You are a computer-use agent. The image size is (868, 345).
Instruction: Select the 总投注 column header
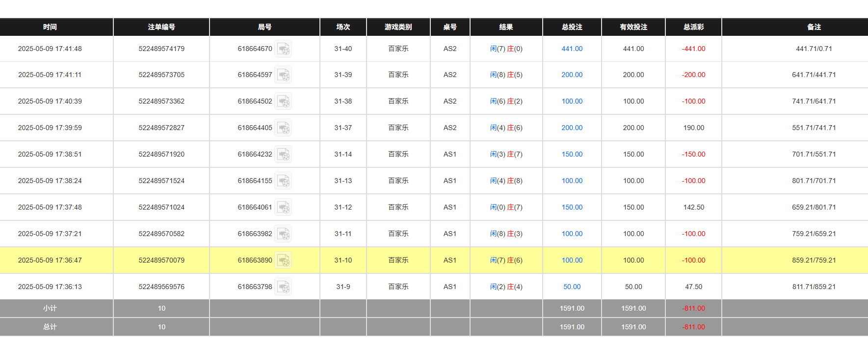click(x=571, y=27)
